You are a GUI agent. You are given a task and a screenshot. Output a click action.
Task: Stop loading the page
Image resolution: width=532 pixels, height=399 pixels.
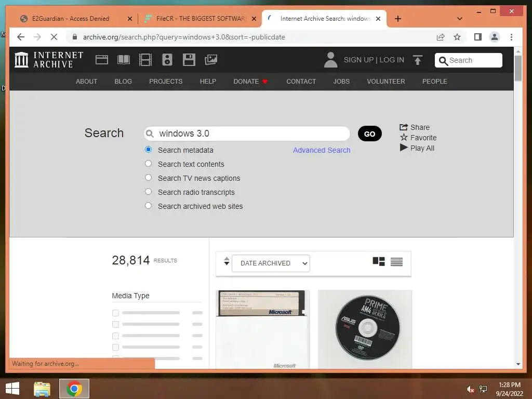[x=54, y=37]
